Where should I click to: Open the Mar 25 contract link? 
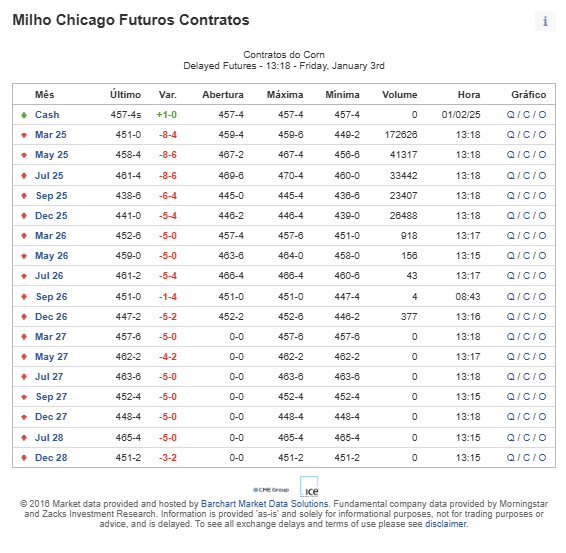(51, 135)
